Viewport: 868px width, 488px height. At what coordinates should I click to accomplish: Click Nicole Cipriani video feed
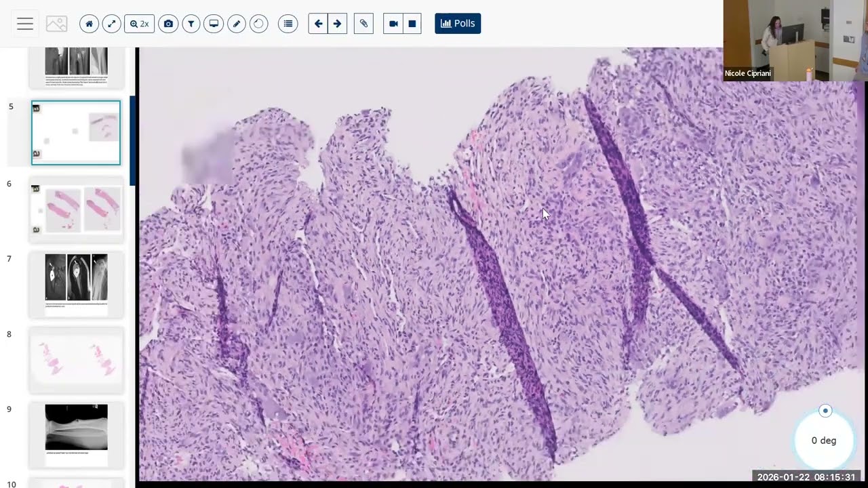tap(795, 41)
